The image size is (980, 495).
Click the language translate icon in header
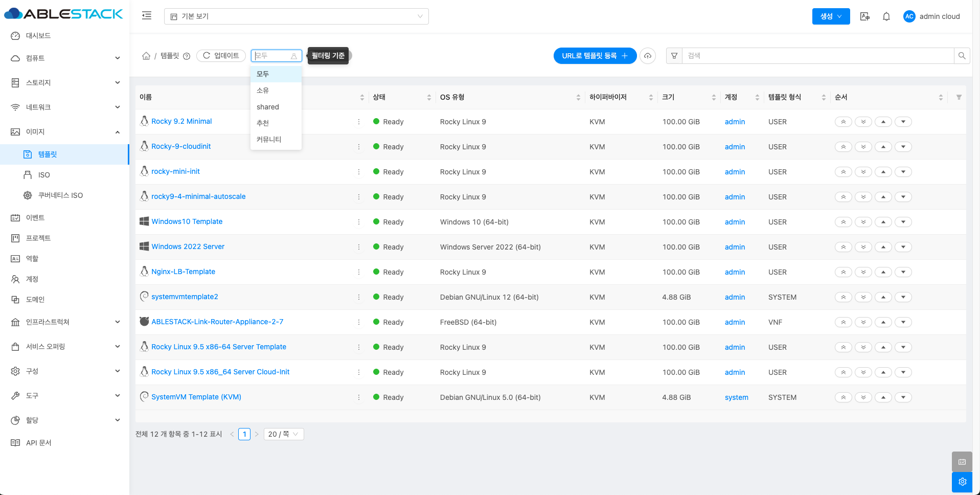coord(864,16)
